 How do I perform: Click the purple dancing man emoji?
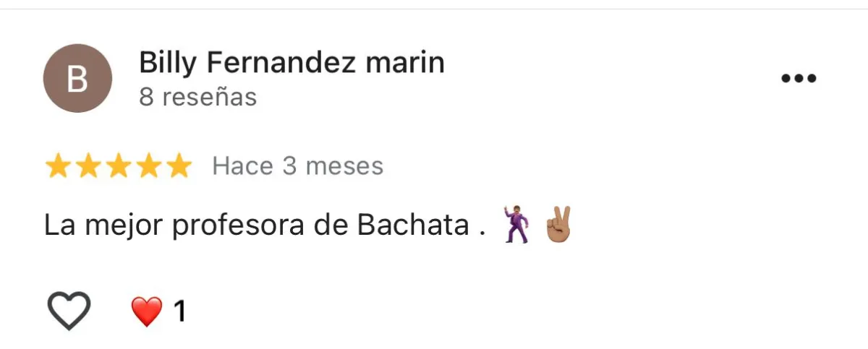point(517,225)
